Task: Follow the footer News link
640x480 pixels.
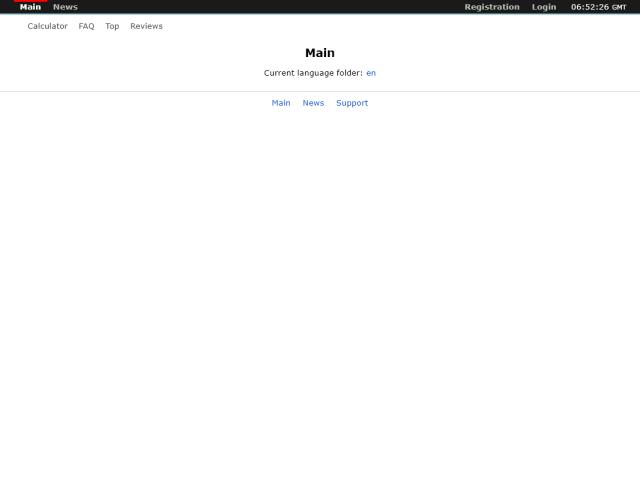Action: (x=313, y=103)
